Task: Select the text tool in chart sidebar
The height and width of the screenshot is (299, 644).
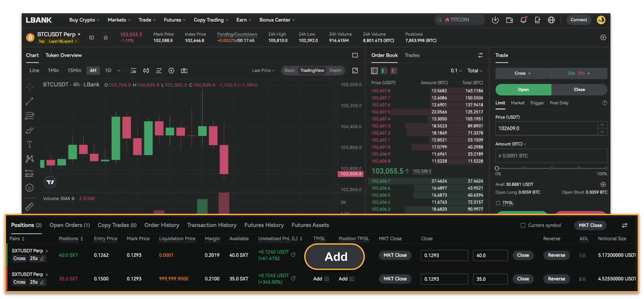Action: click(30, 144)
